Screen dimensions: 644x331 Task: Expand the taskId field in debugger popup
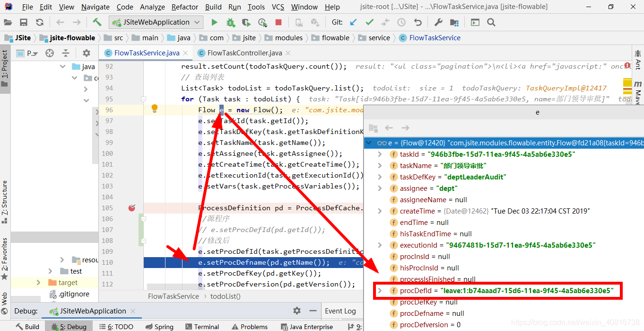pos(380,154)
